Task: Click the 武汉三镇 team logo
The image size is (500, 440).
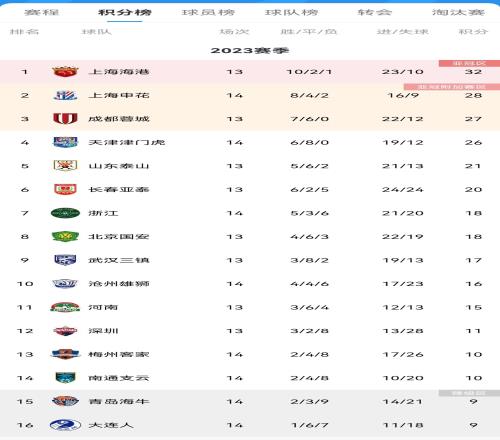Action: (65, 260)
